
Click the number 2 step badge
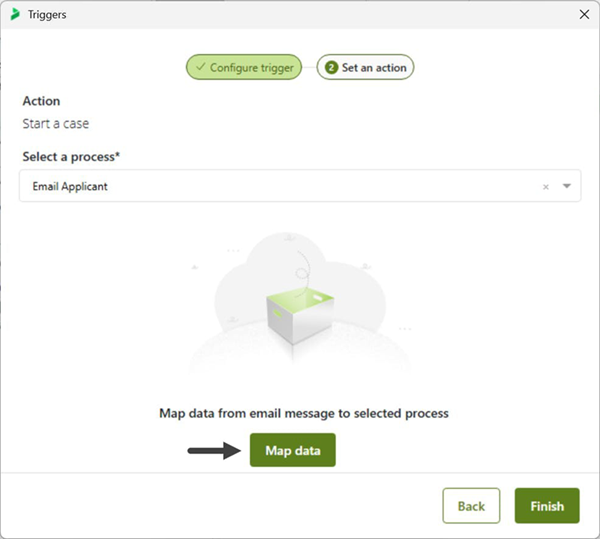pos(331,68)
